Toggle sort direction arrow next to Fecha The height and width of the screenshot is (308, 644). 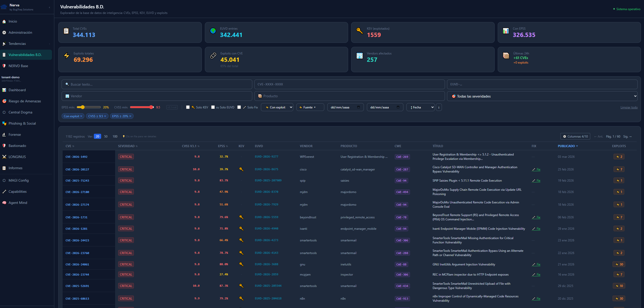coord(439,107)
